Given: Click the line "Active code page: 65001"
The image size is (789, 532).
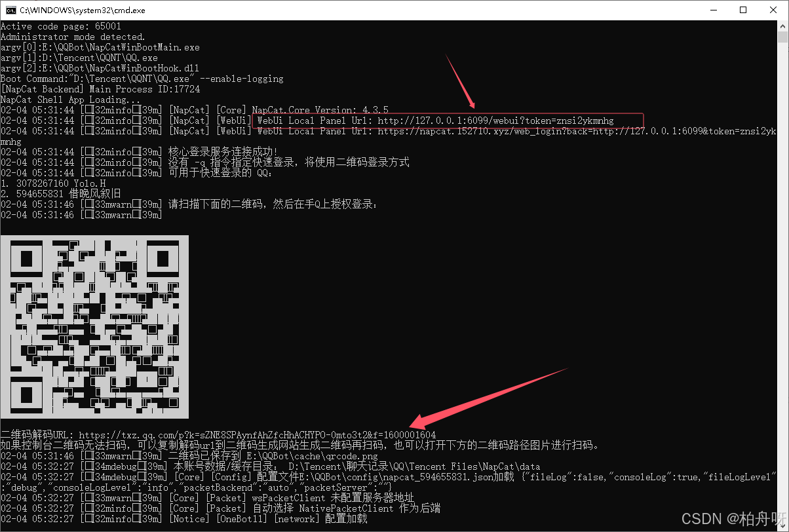Looking at the screenshot, I should [61, 26].
